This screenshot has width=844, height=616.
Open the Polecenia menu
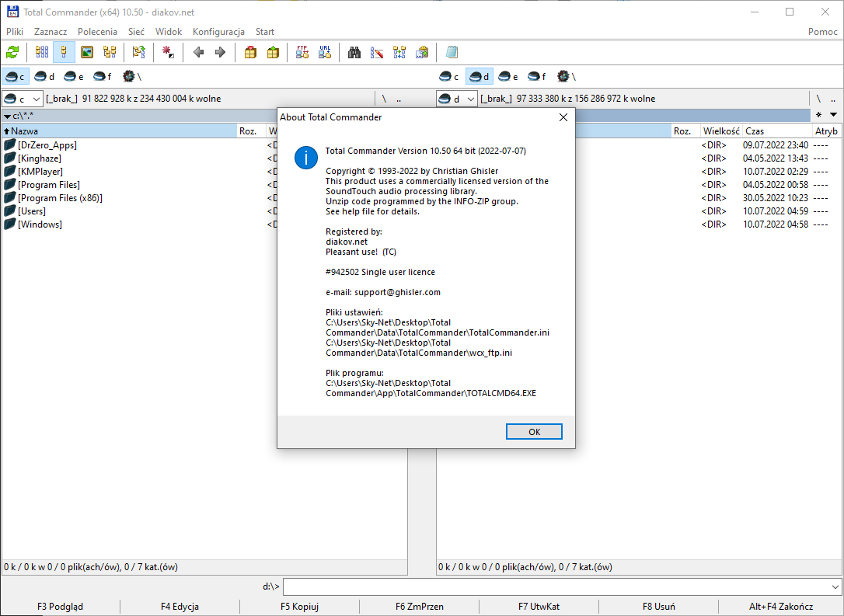97,32
